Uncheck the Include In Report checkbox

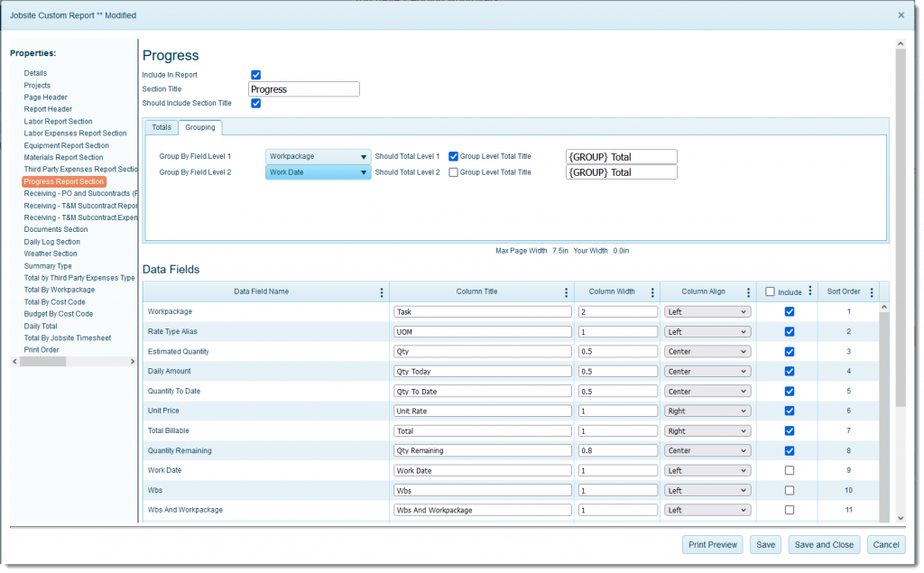[x=255, y=75]
